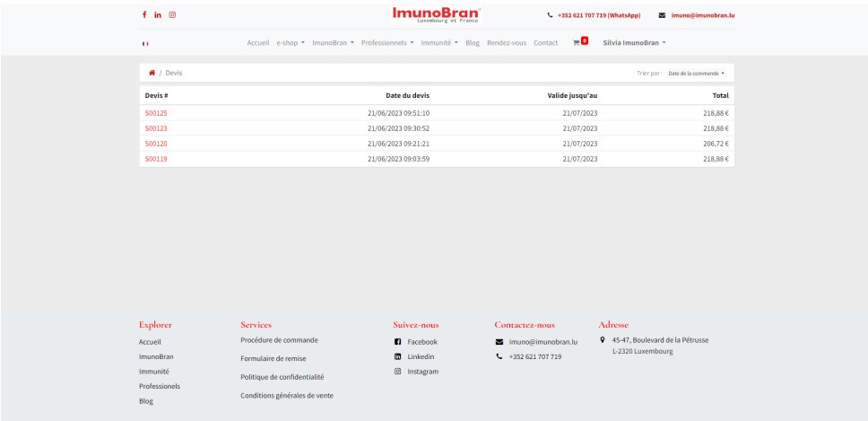
Task: Open the shopping cart icon
Action: pos(578,43)
